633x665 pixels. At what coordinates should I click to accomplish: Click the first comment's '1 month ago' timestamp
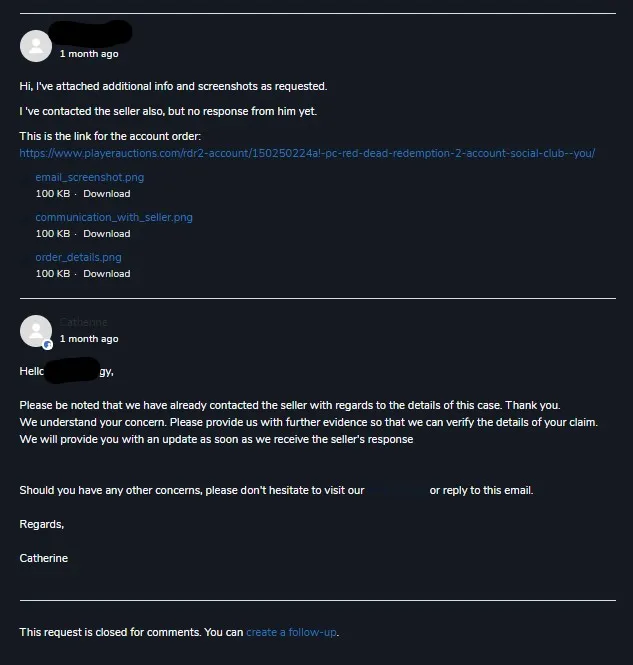(x=88, y=54)
